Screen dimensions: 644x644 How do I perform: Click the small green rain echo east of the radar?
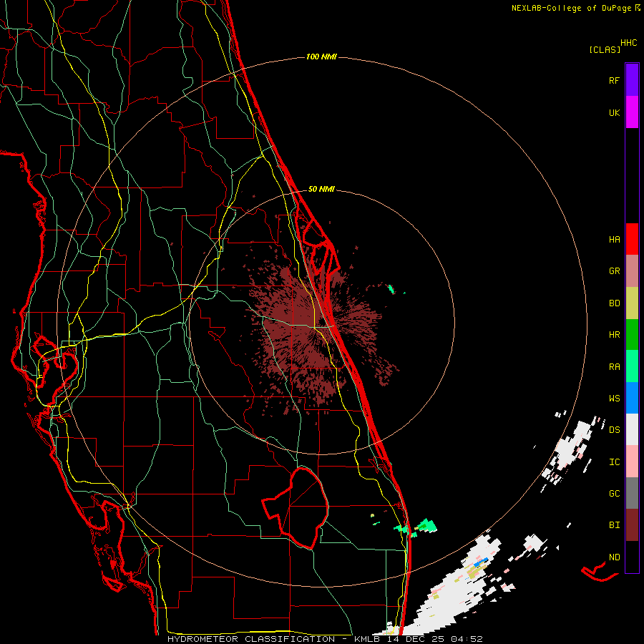coord(391,289)
